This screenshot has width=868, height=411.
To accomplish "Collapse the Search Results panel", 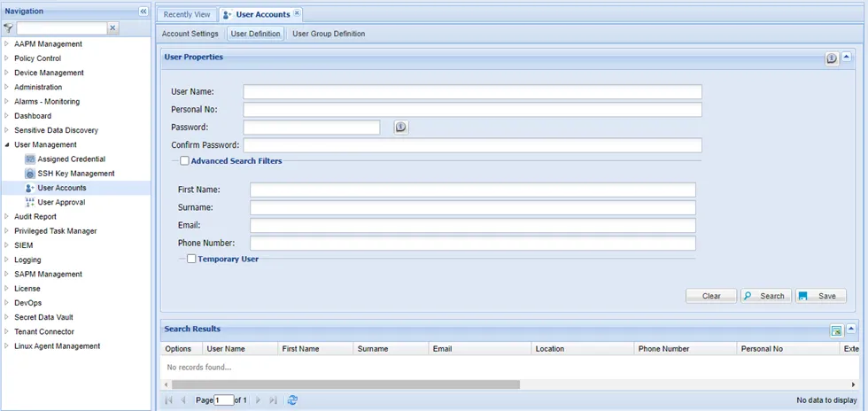I will pos(850,329).
